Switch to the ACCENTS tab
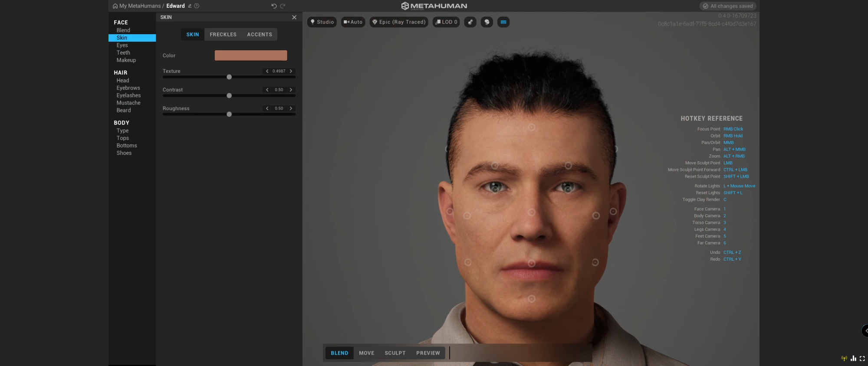 (x=260, y=35)
